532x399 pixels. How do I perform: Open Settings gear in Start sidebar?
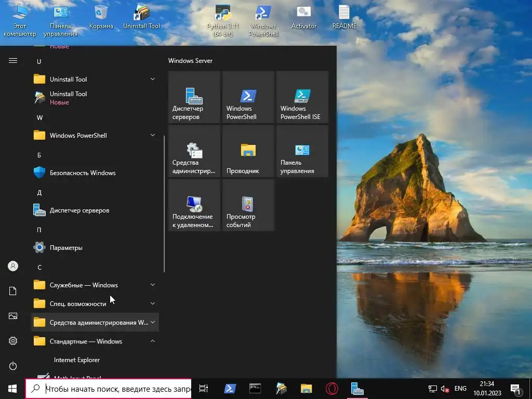[13, 341]
